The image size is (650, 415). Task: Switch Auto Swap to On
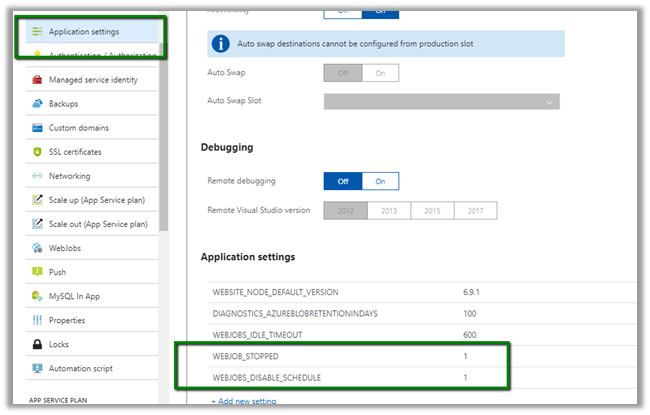click(x=380, y=73)
